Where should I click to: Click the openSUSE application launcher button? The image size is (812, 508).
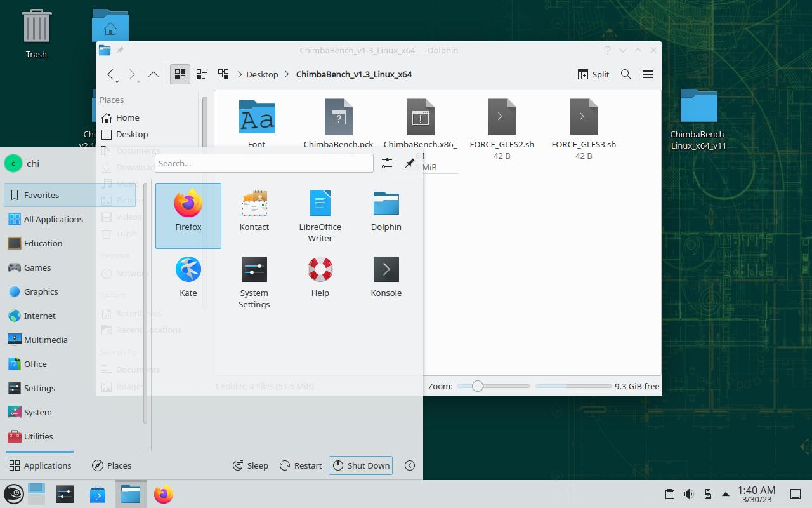coord(14,494)
